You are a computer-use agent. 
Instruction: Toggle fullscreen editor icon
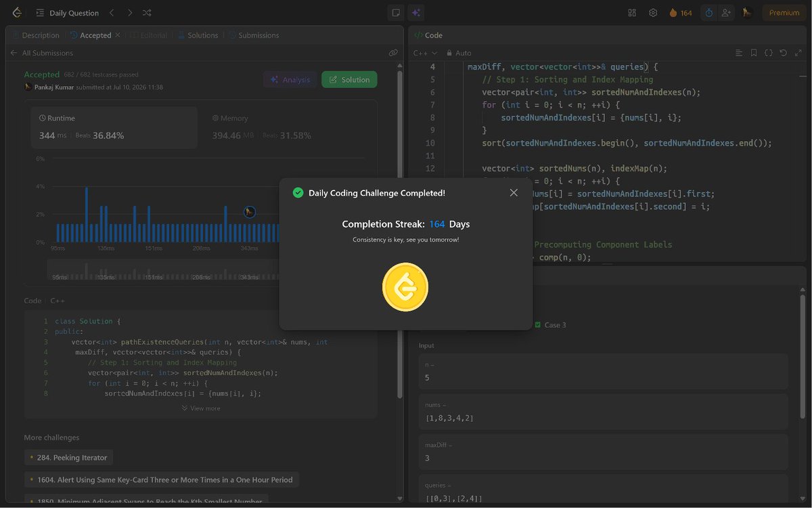pos(798,53)
